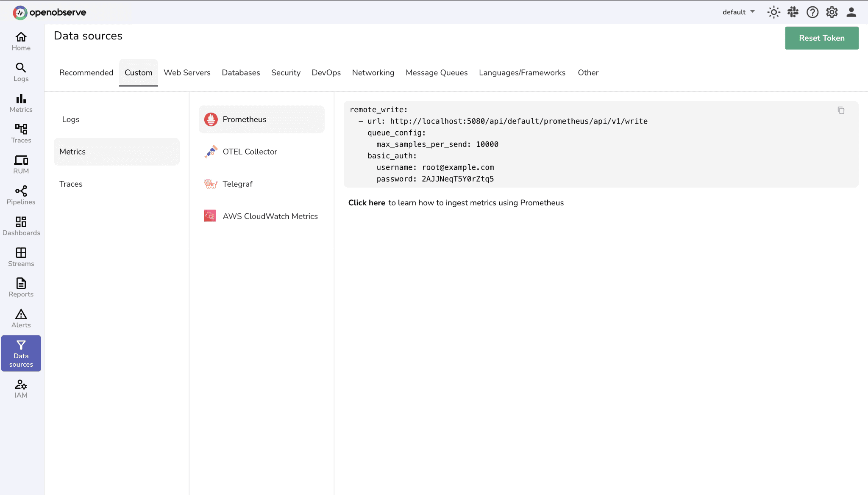The width and height of the screenshot is (868, 495).
Task: Open Logs search in sidebar
Action: (21, 72)
